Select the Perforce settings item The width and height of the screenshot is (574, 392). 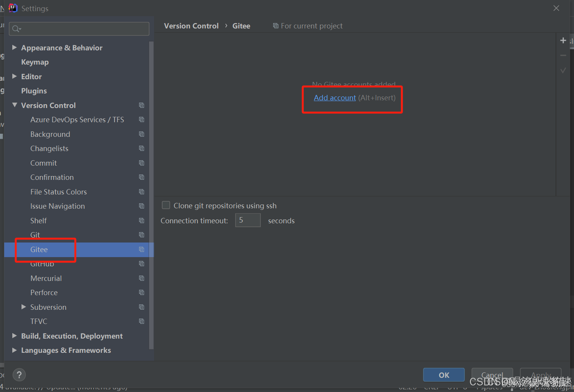pyautogui.click(x=44, y=292)
